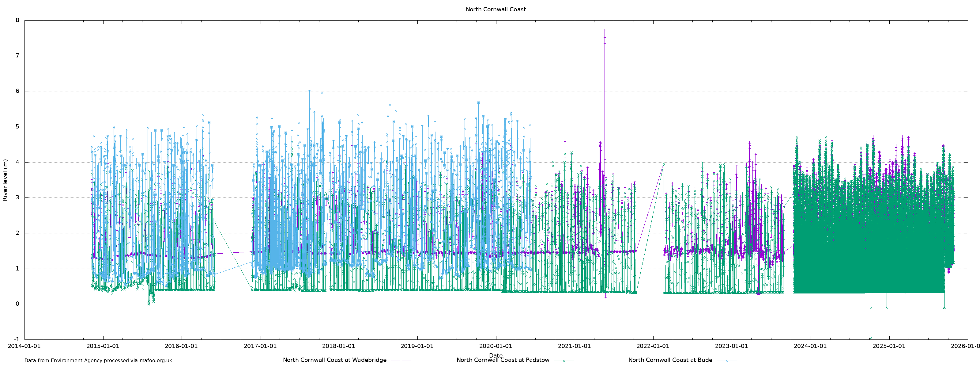Click the Wadebridge spike peak above 7 metres

coord(605,30)
